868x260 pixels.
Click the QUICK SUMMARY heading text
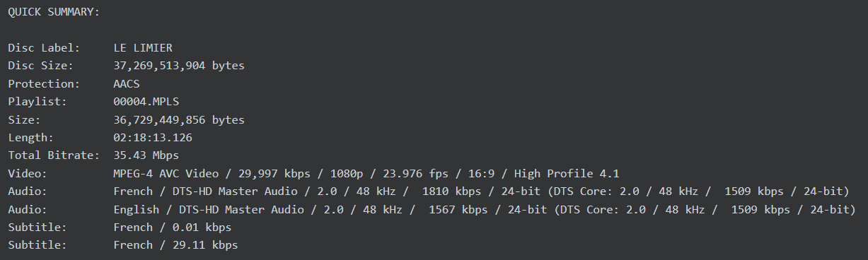[54, 12]
